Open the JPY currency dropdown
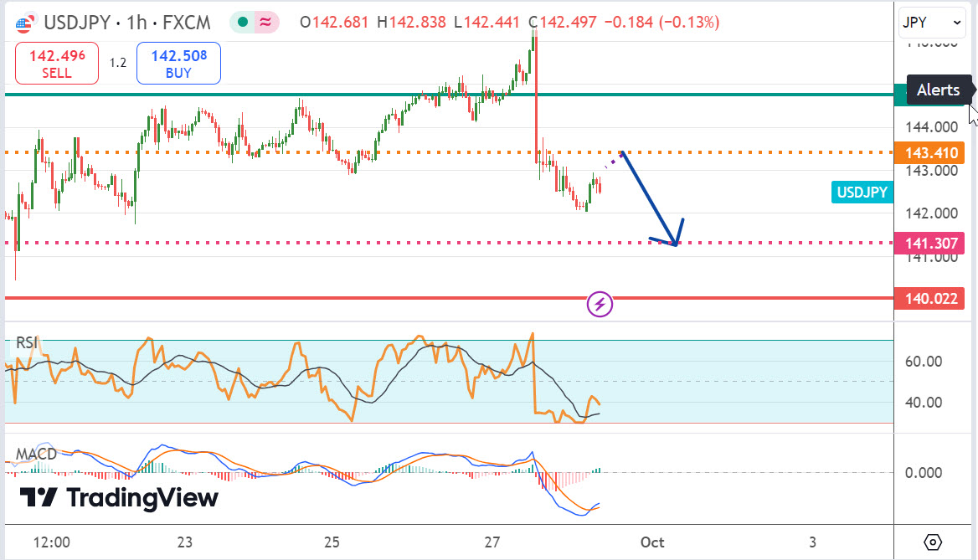The height and width of the screenshot is (560, 978). pyautogui.click(x=931, y=23)
